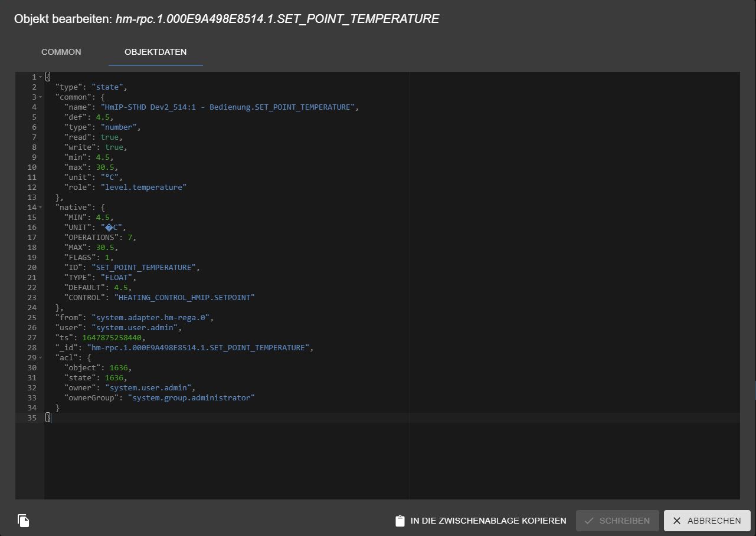Click the "system.user.admin" owner value
The height and width of the screenshot is (536, 756).
tap(148, 387)
